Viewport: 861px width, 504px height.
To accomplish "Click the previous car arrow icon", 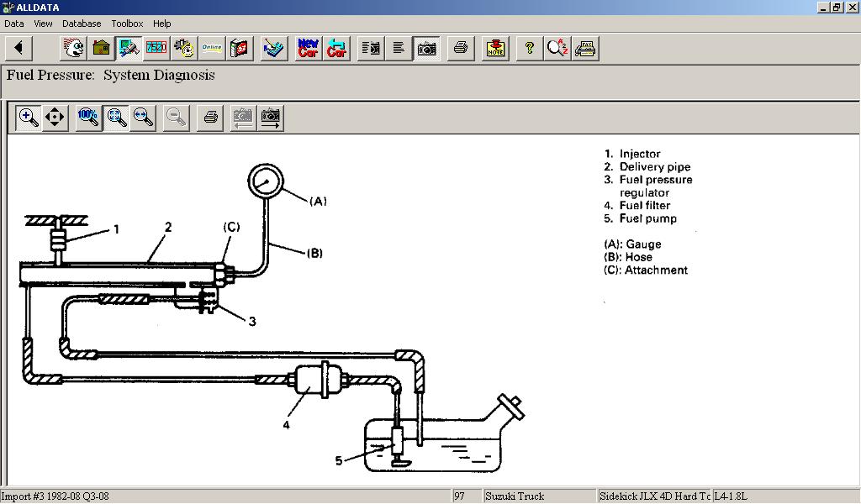I will (x=336, y=48).
